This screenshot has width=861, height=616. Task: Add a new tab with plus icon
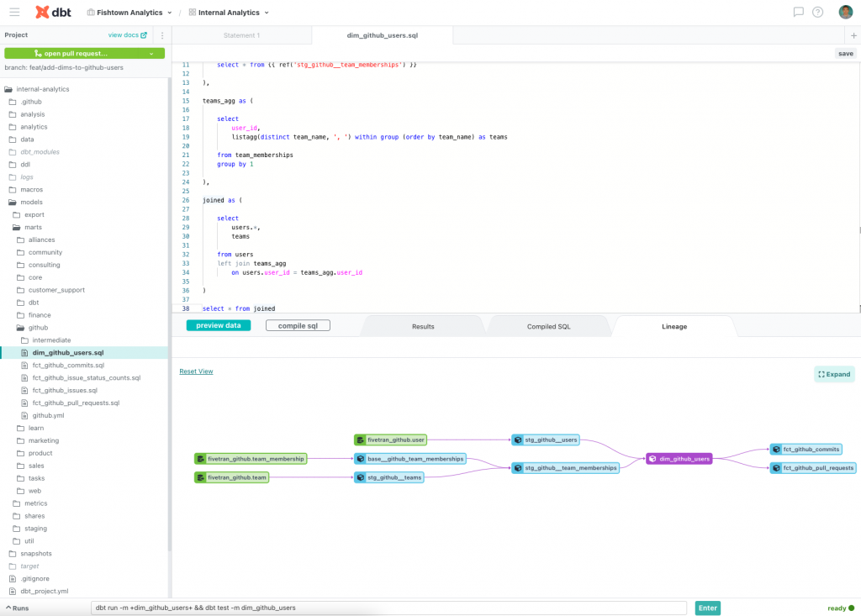(853, 35)
